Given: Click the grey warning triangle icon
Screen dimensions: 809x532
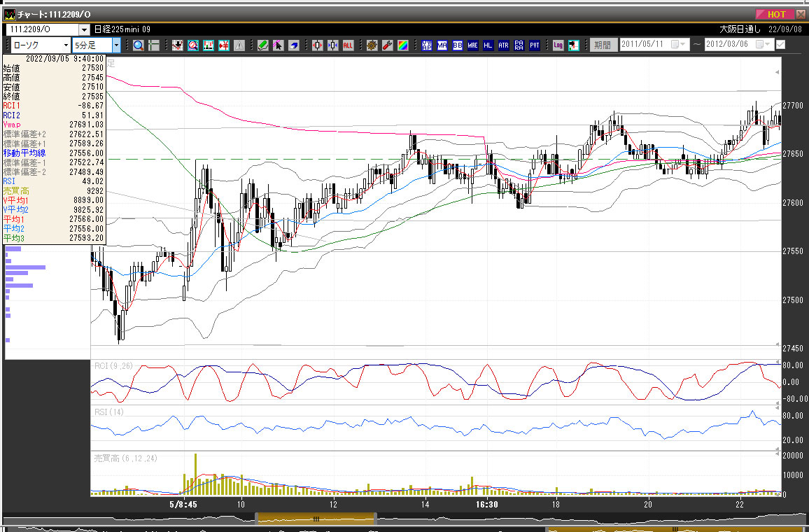Looking at the screenshot, I should pos(239,45).
